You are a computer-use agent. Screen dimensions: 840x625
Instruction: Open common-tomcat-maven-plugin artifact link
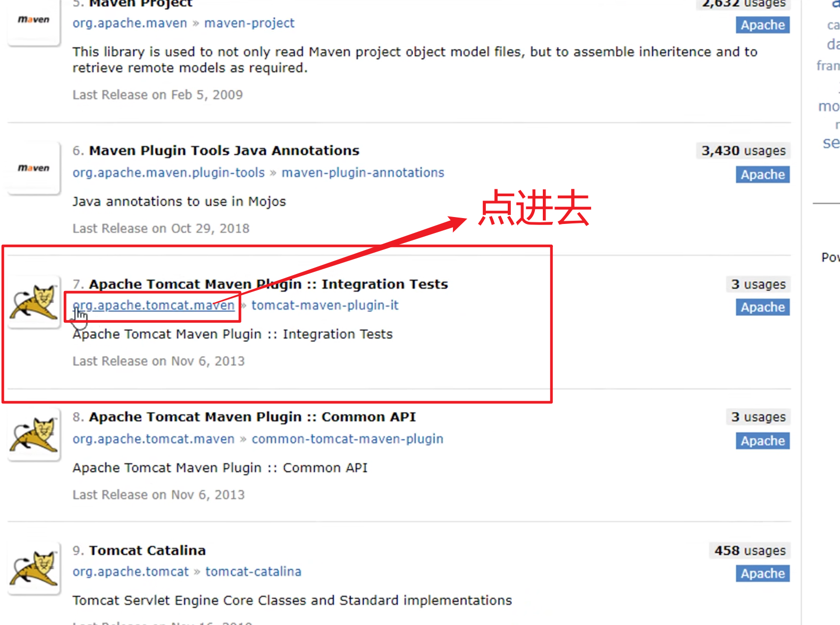(347, 439)
